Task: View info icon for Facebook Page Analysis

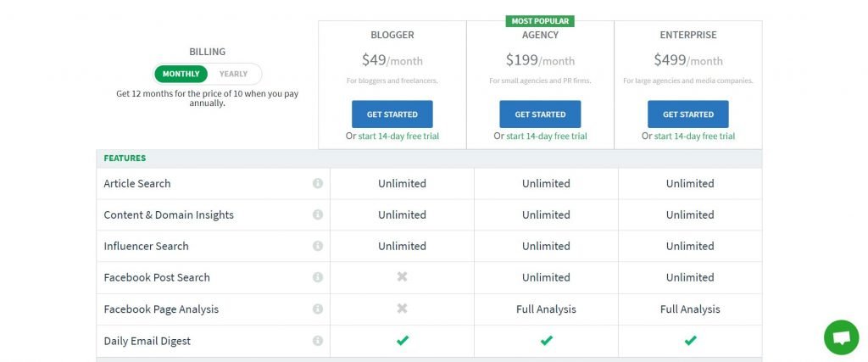Action: coord(318,309)
